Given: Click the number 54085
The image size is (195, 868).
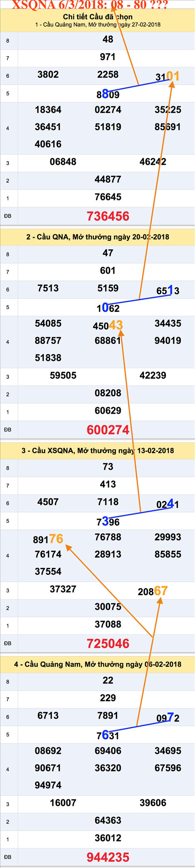Looking at the screenshot, I should pos(48,323).
